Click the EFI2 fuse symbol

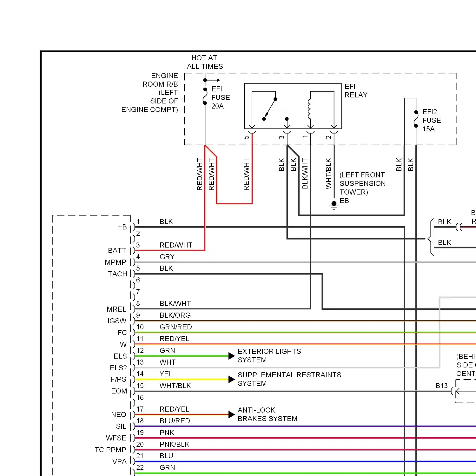click(416, 119)
